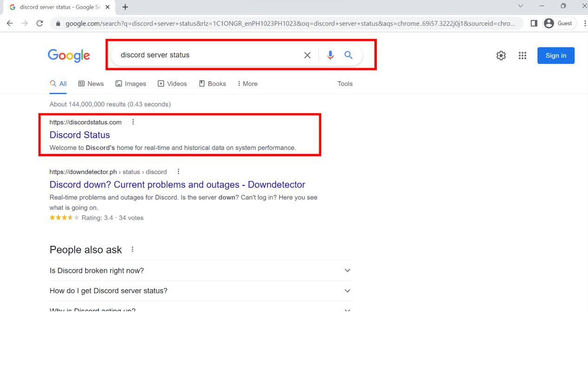Open People also ask options menu
This screenshot has width=588, height=374.
click(132, 250)
